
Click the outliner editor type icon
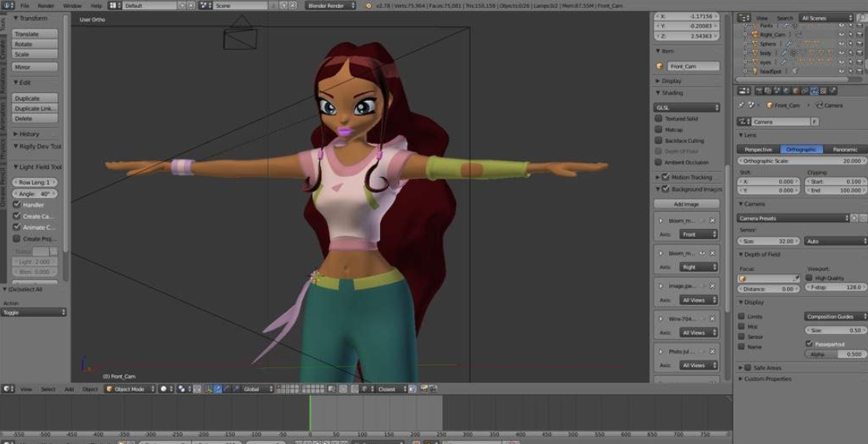point(742,18)
